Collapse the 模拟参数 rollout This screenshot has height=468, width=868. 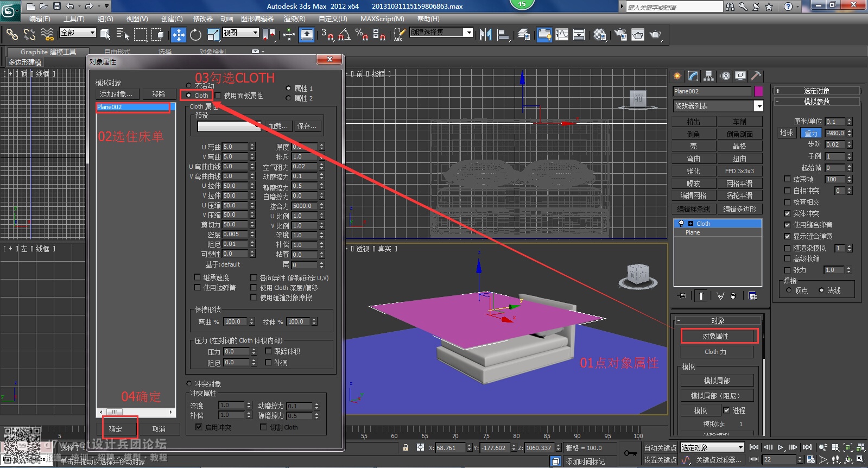[816, 102]
